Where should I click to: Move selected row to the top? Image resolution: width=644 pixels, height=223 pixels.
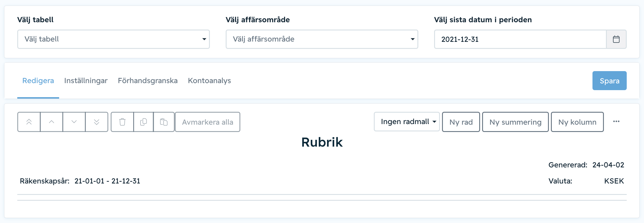[x=29, y=122]
